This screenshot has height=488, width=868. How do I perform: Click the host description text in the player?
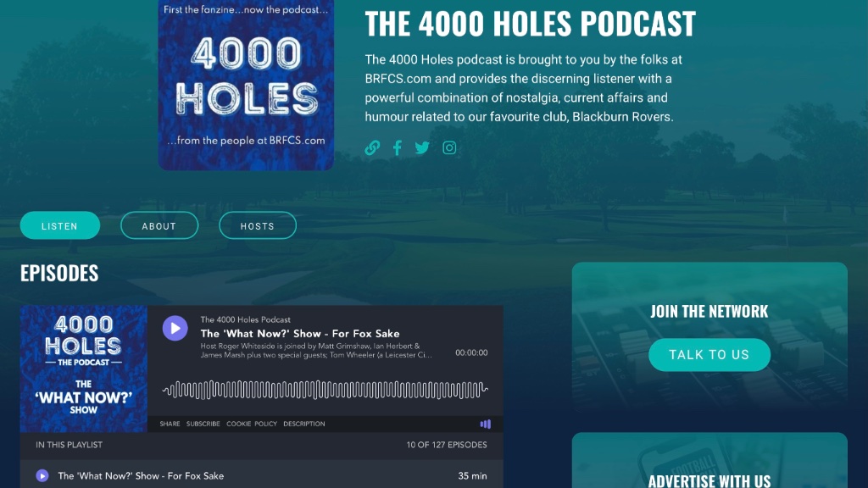point(316,351)
